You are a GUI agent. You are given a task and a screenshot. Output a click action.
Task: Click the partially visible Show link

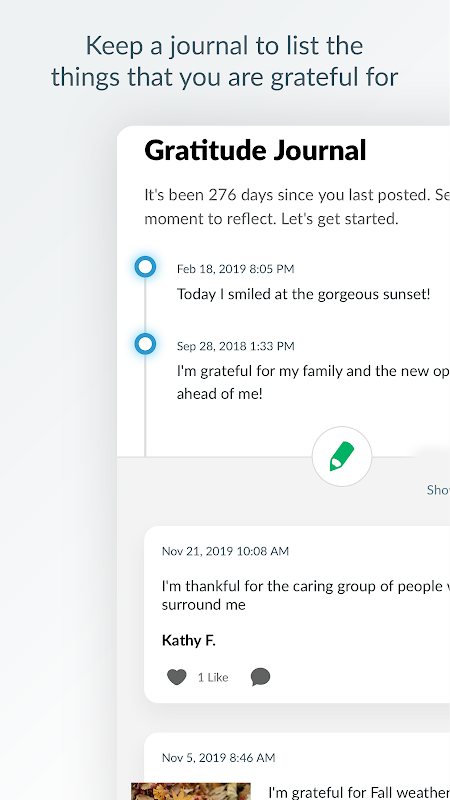point(438,490)
